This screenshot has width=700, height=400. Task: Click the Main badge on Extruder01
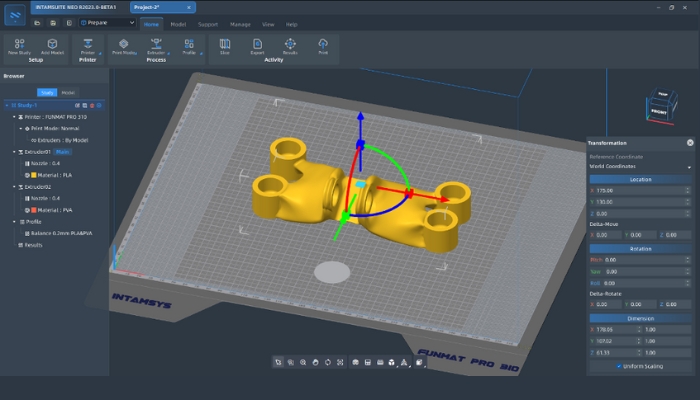tap(62, 152)
